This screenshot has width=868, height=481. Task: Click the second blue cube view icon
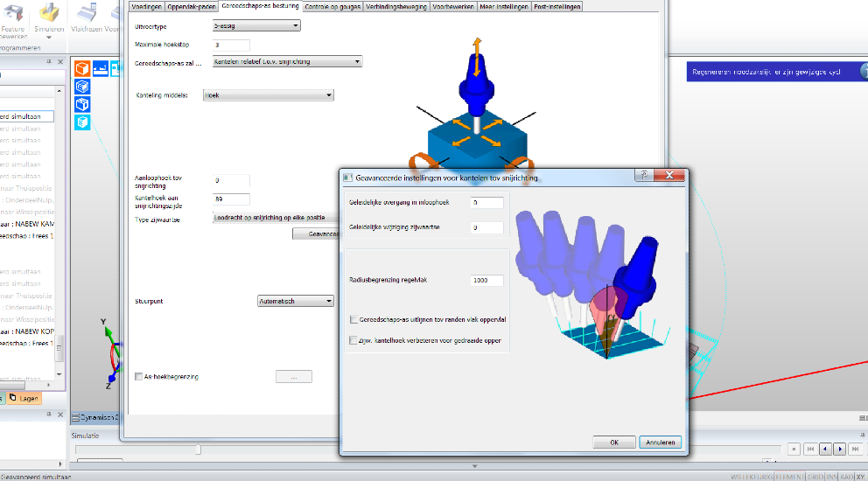(82, 87)
